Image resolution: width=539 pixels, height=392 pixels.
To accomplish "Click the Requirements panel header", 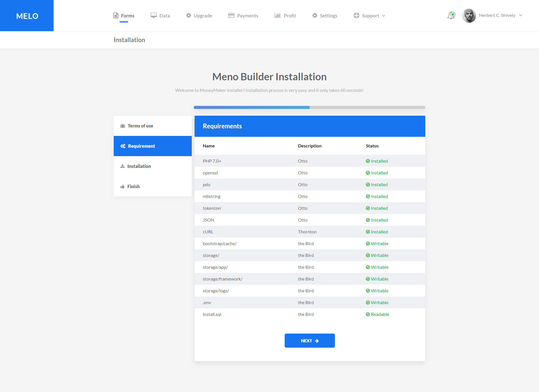I will click(x=310, y=126).
